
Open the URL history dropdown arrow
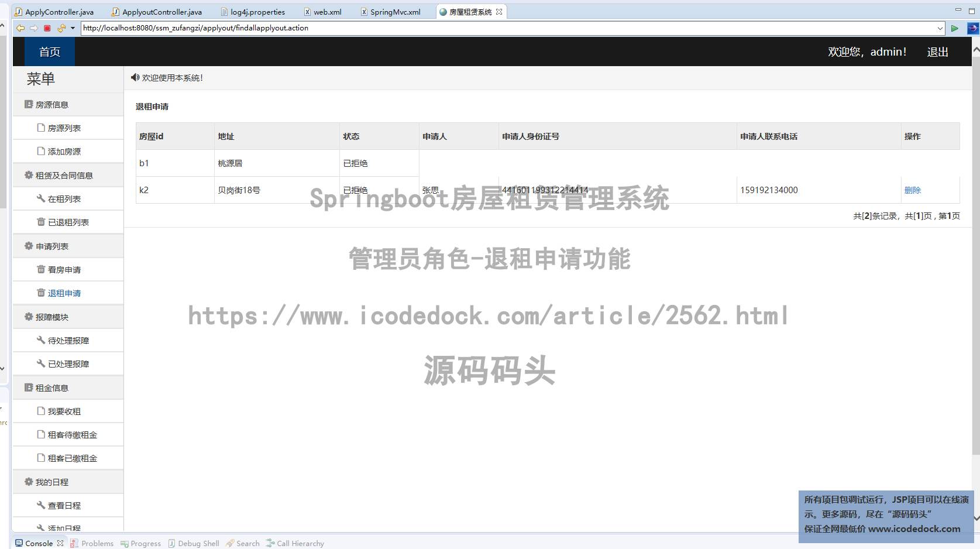[940, 28]
